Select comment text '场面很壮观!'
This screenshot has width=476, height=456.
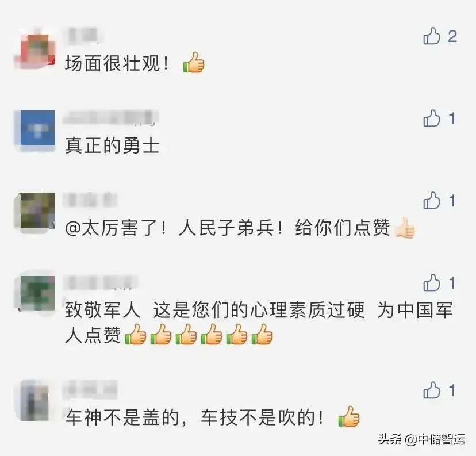tap(117, 63)
